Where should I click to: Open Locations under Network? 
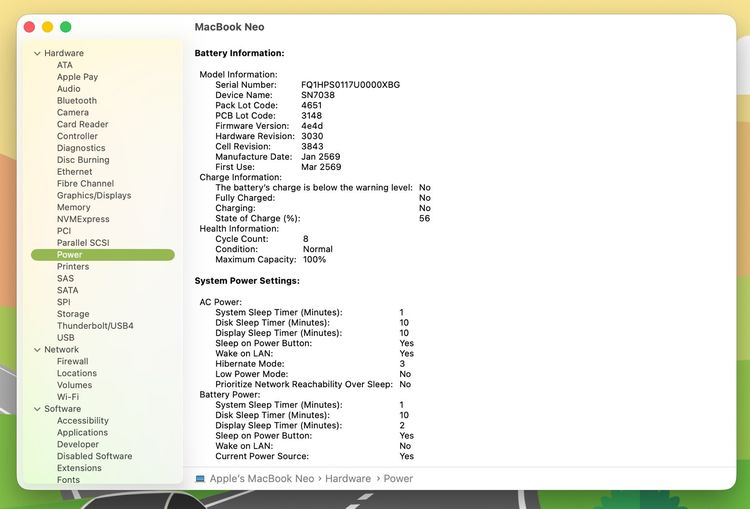coord(77,373)
